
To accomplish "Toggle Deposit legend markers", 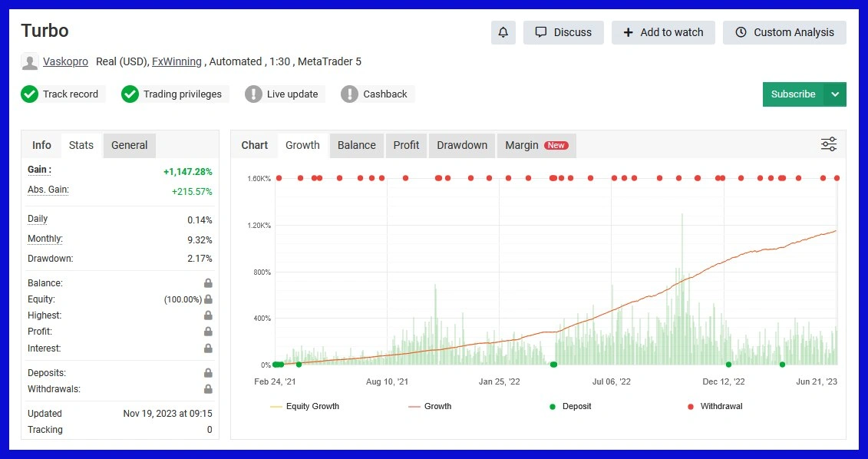I will click(569, 406).
